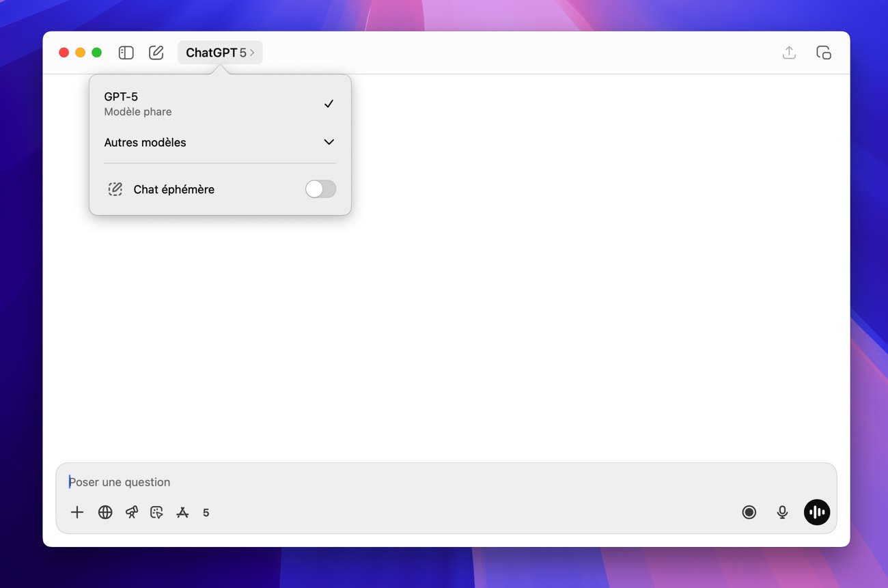This screenshot has width=888, height=588.
Task: Expand Autres modèles submenu
Action: pos(220,142)
